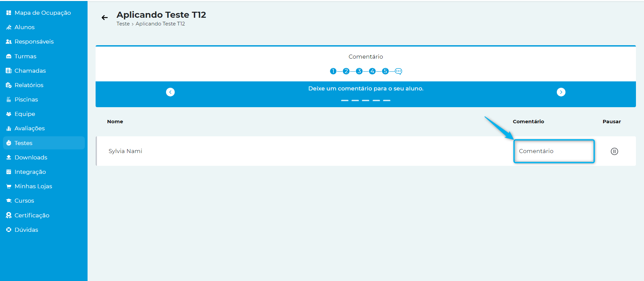Image resolution: width=644 pixels, height=281 pixels.
Task: Click the Piscinas pool icon
Action: click(x=9, y=99)
